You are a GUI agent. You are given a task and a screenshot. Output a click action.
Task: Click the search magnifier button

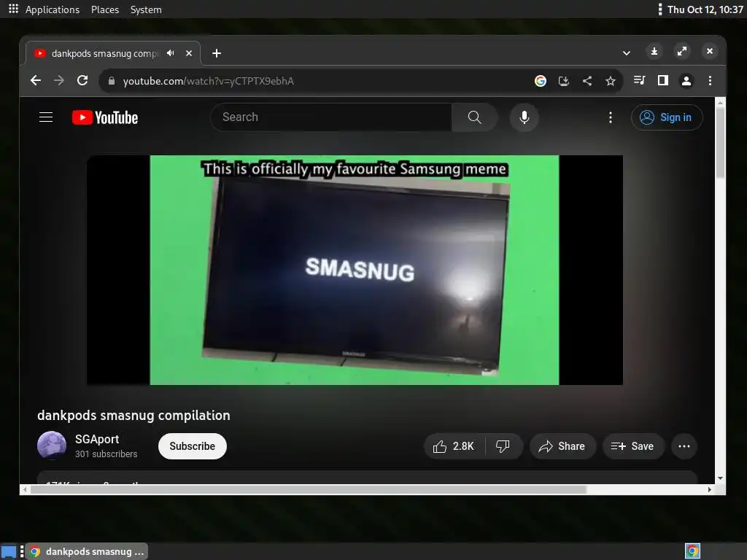click(x=474, y=117)
